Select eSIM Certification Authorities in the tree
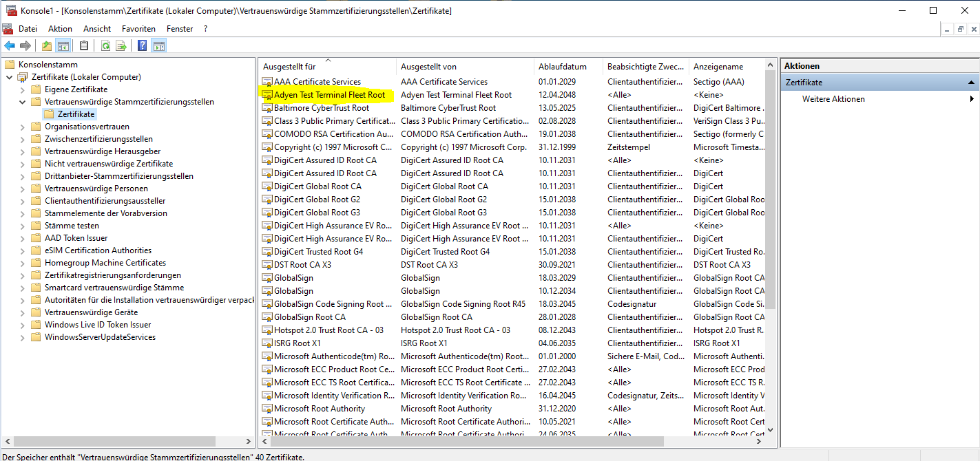980x461 pixels. (98, 250)
